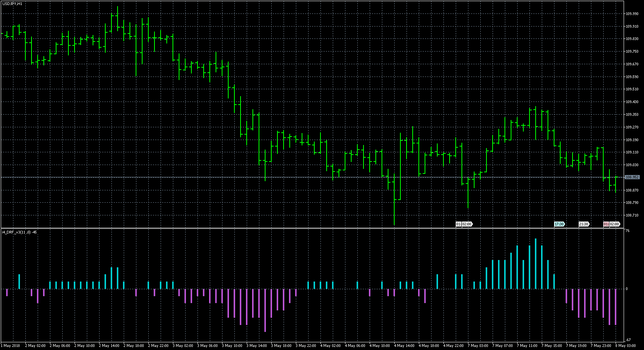Click time axis label 4 May 02:00
The height and width of the screenshot is (350, 644).
click(330, 346)
